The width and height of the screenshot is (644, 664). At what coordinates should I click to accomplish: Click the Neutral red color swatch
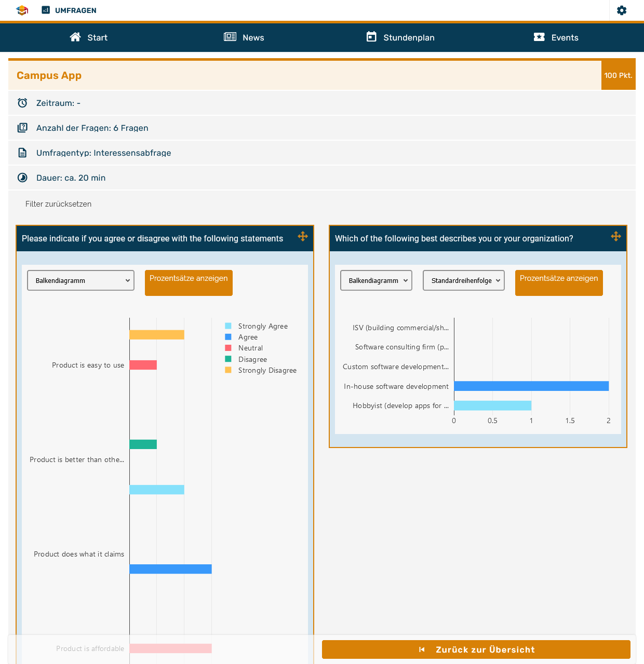coord(228,348)
